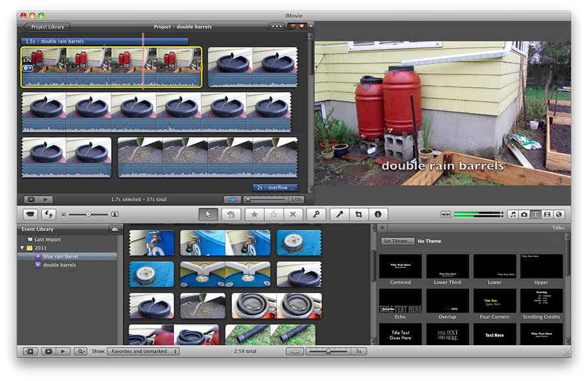This screenshot has height=381, width=588.
Task: Choose the 'Four Corners' title style
Action: click(x=495, y=301)
